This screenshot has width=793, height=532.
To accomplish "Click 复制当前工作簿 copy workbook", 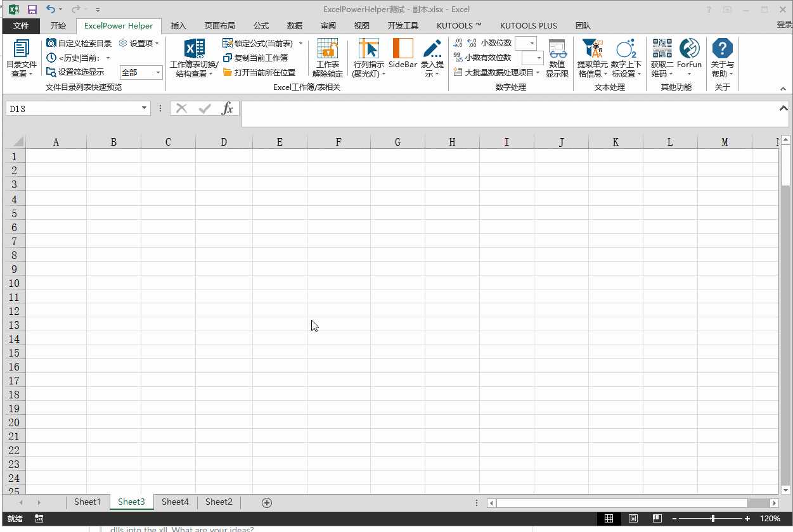I will click(x=255, y=58).
